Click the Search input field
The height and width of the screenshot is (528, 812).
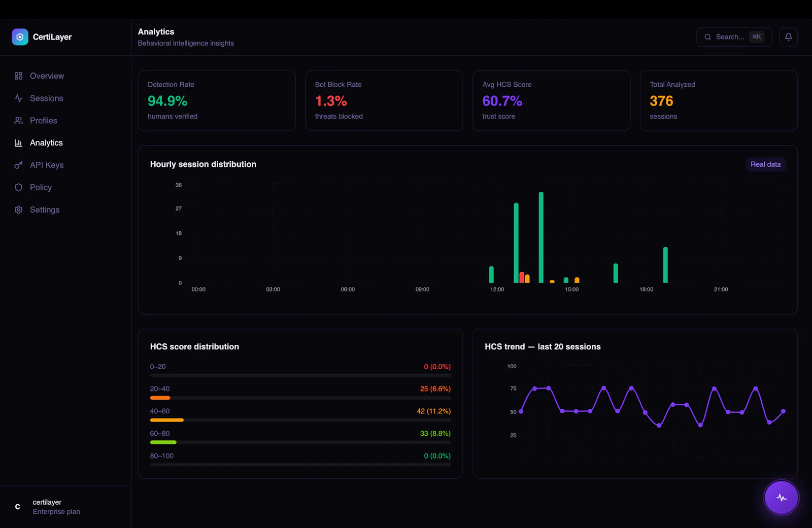point(734,37)
